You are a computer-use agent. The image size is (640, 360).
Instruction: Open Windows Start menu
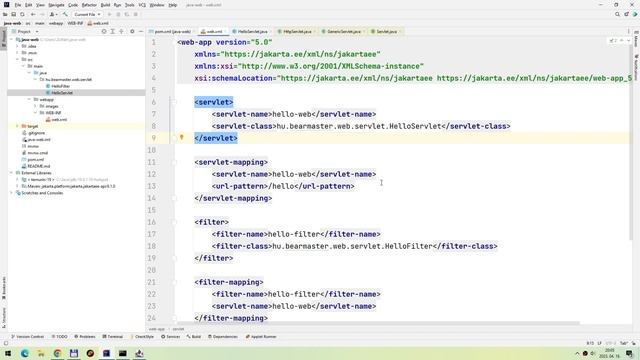[x=8, y=353]
